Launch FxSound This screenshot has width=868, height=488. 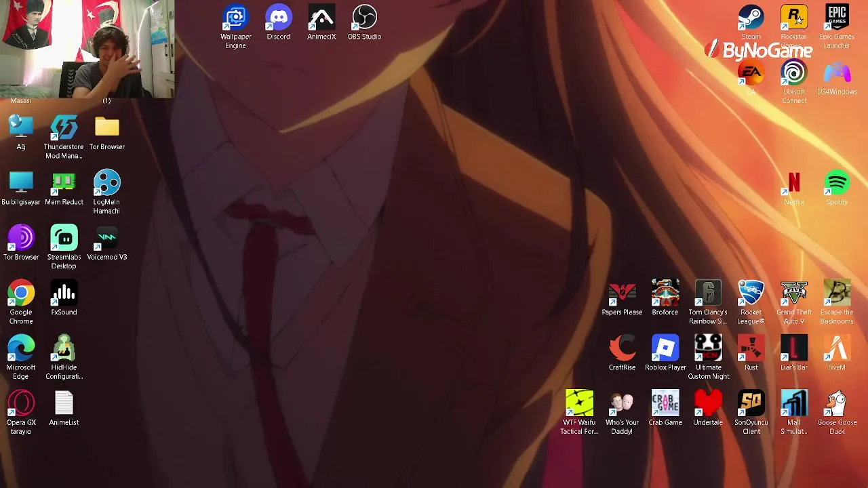tap(64, 293)
